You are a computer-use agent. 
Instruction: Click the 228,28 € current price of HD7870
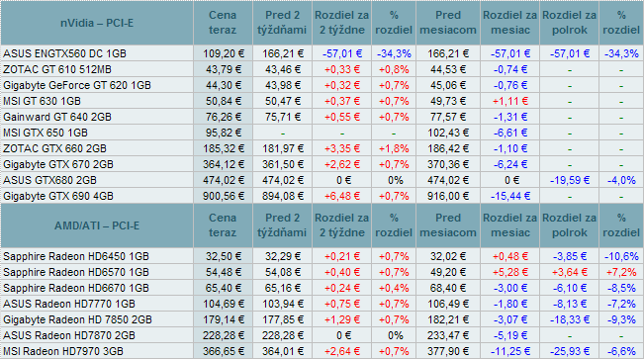(x=223, y=335)
